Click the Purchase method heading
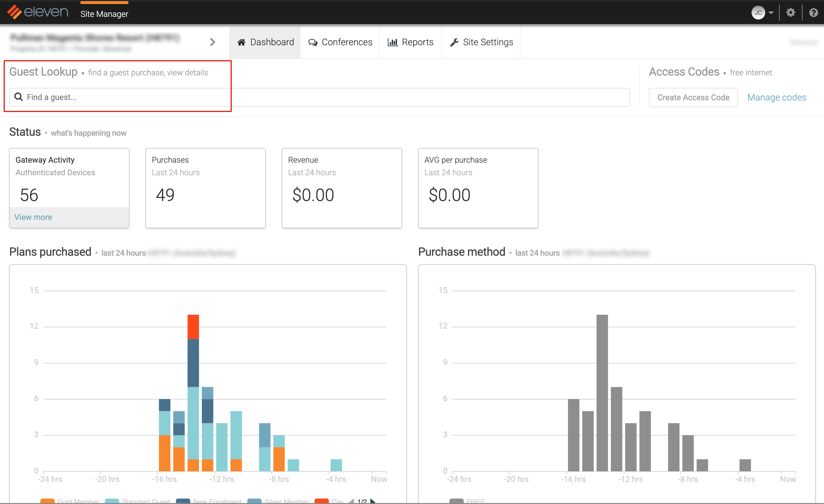Viewport: 824px width, 504px height. click(461, 252)
